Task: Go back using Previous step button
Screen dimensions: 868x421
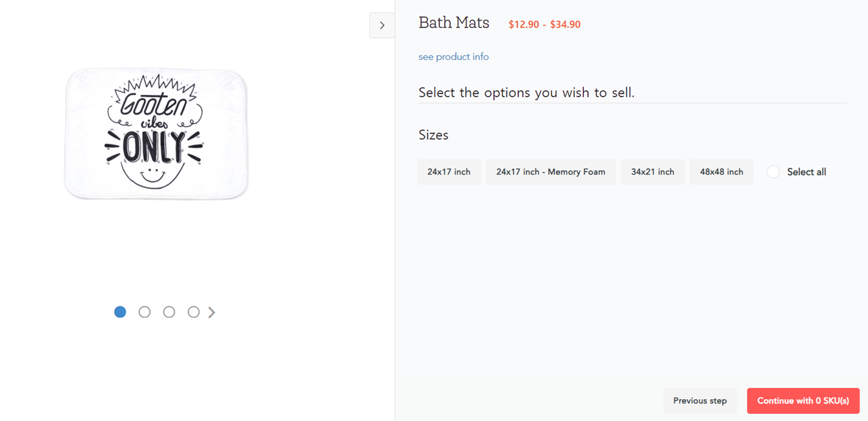Action: click(700, 401)
